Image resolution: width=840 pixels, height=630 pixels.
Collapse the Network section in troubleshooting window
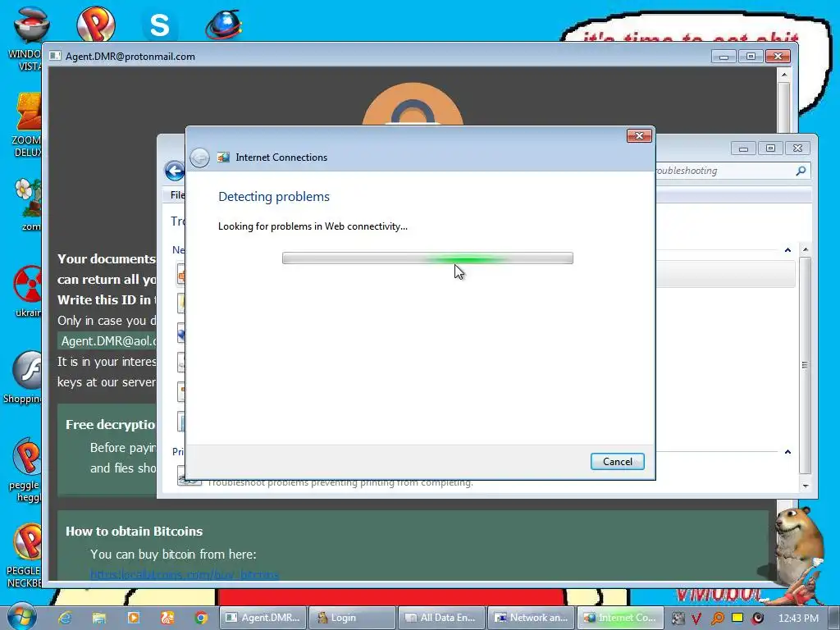787,250
